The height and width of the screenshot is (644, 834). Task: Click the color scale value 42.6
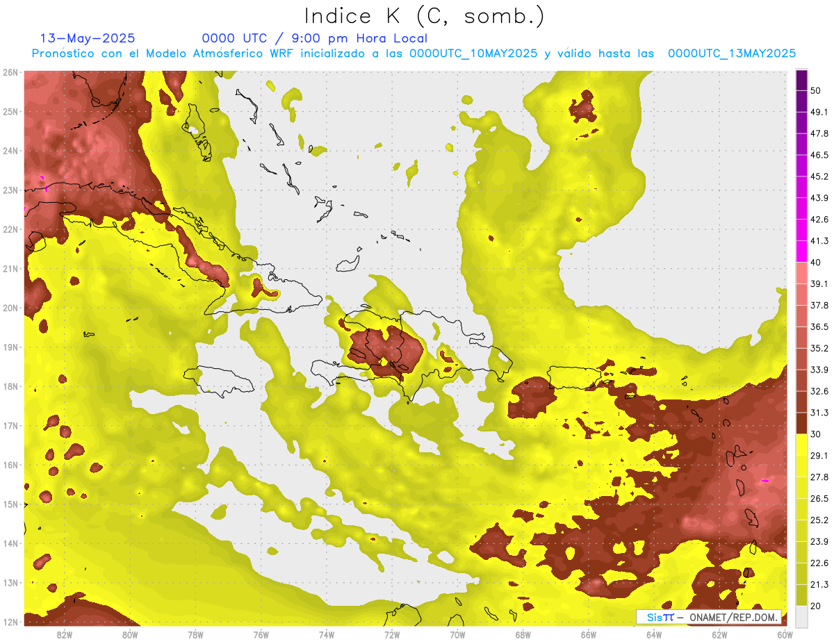[820, 220]
